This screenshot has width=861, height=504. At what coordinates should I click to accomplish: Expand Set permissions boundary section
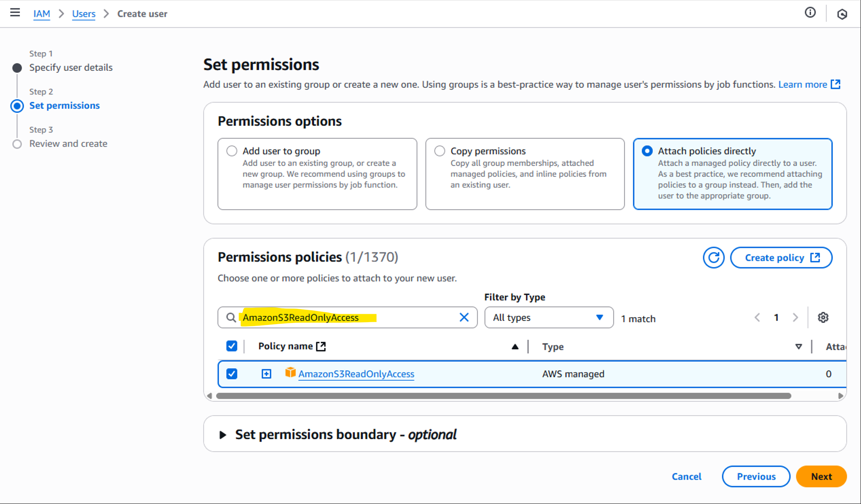222,435
